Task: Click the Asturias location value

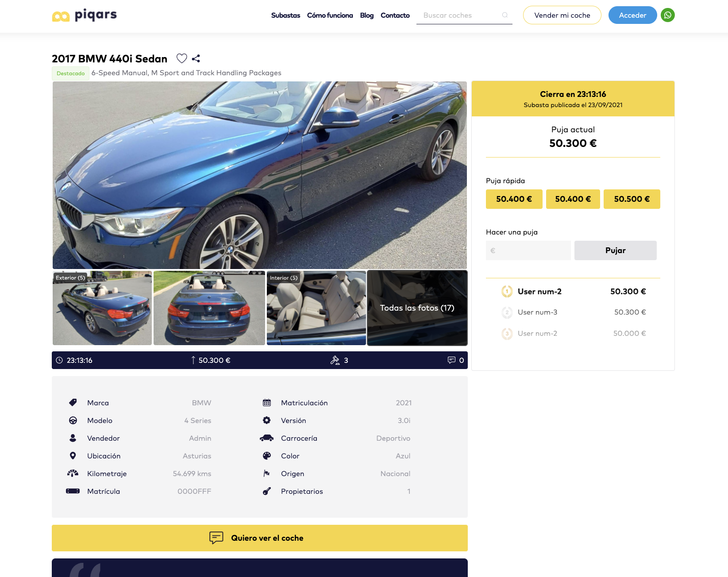Action: 197,456
